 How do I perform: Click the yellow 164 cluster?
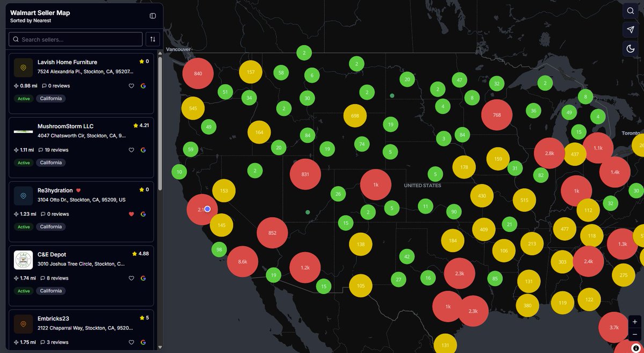259,133
